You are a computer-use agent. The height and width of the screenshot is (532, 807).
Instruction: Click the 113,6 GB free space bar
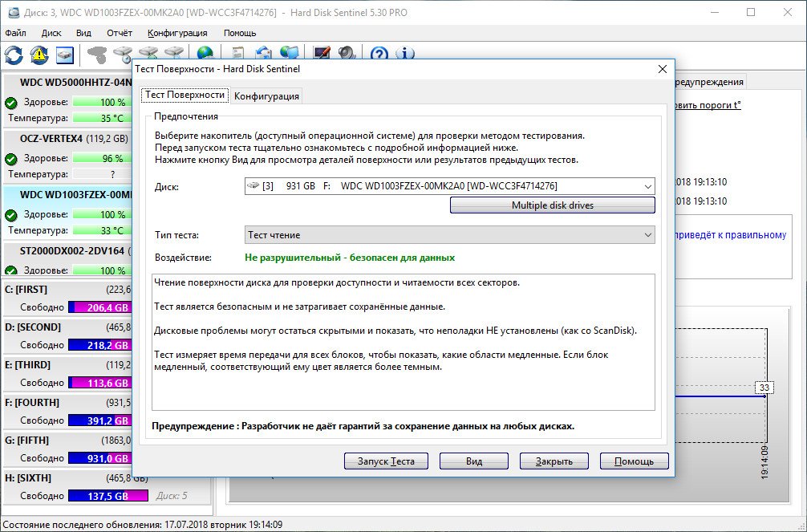(99, 383)
